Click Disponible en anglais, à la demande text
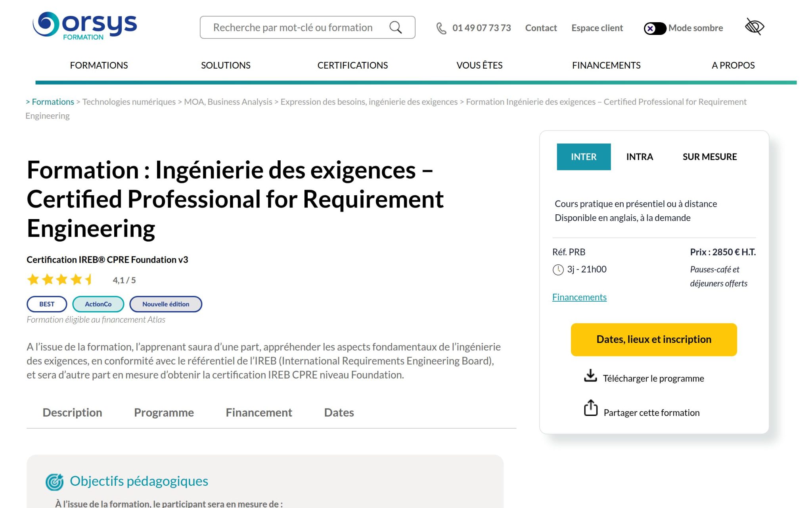This screenshot has width=812, height=508. pos(622,218)
